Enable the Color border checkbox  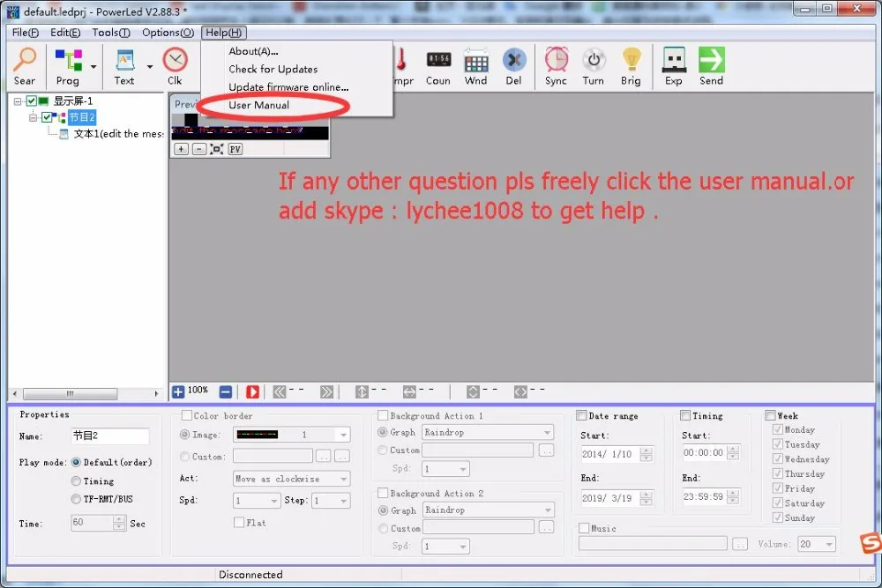(x=187, y=415)
